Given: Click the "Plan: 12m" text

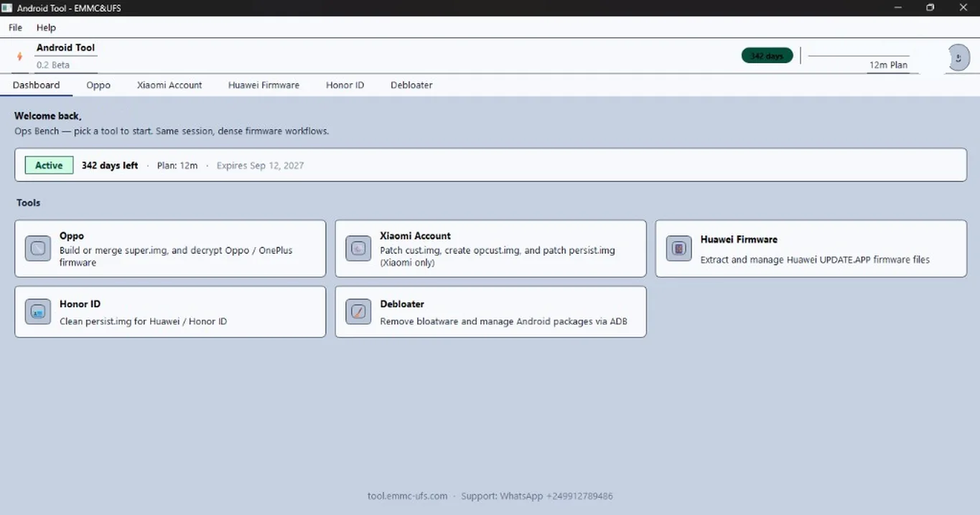Looking at the screenshot, I should pos(177,165).
